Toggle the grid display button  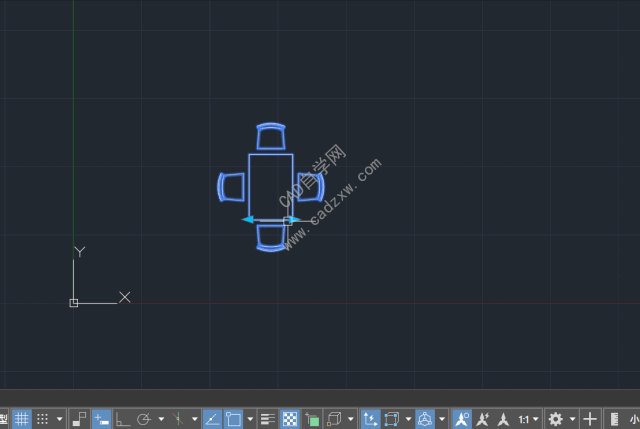[21, 419]
